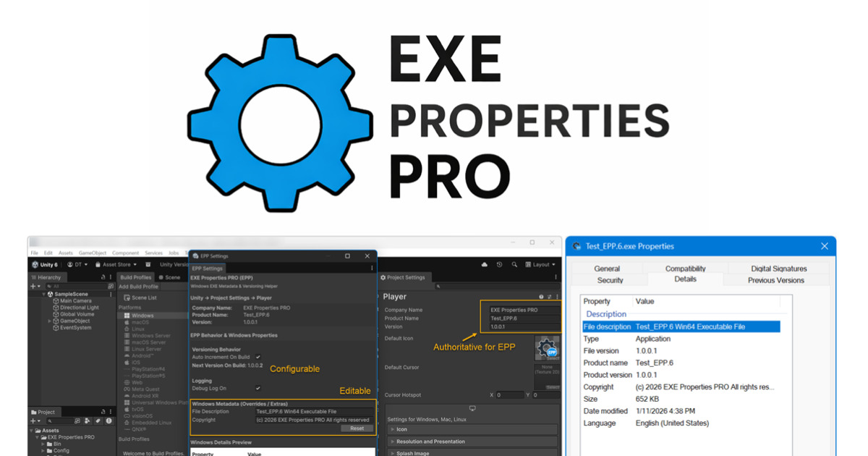
Task: Select the tvOS platform entry
Action: click(134, 409)
